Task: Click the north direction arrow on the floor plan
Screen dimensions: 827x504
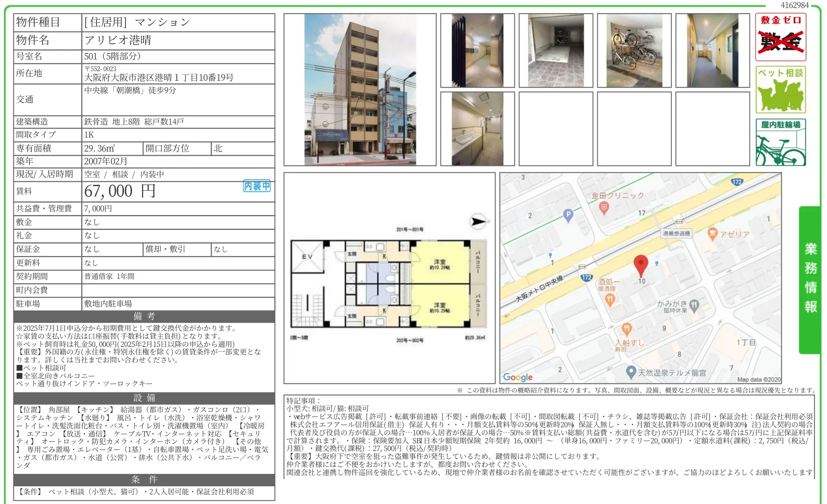Action: pos(478,221)
